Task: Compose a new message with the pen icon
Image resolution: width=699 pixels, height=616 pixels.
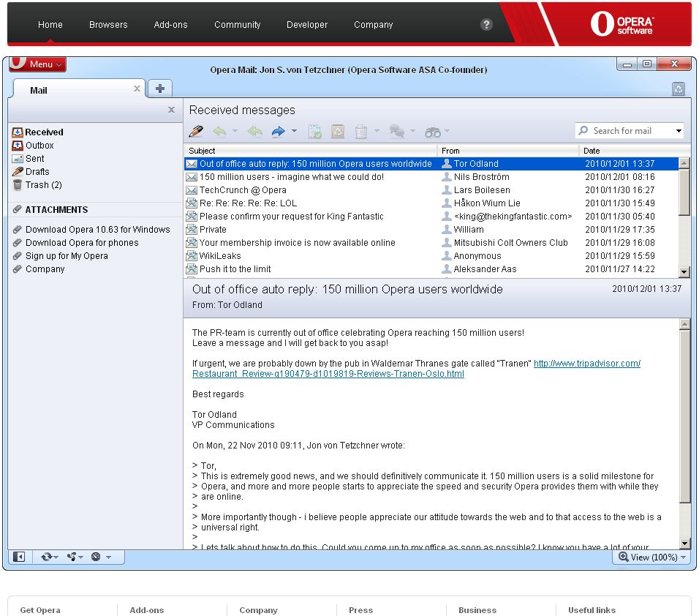Action: click(196, 131)
